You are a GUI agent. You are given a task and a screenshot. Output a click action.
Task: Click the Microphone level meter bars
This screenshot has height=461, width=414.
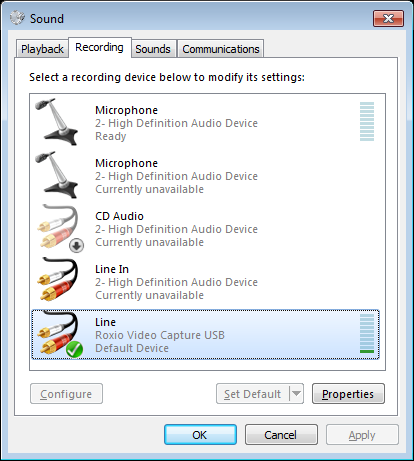[367, 121]
